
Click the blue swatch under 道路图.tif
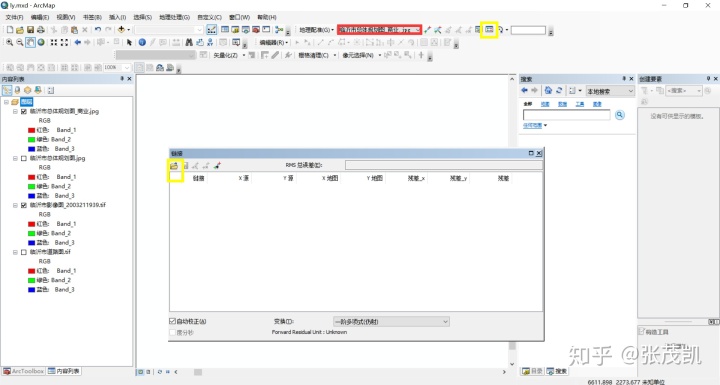[32, 289]
